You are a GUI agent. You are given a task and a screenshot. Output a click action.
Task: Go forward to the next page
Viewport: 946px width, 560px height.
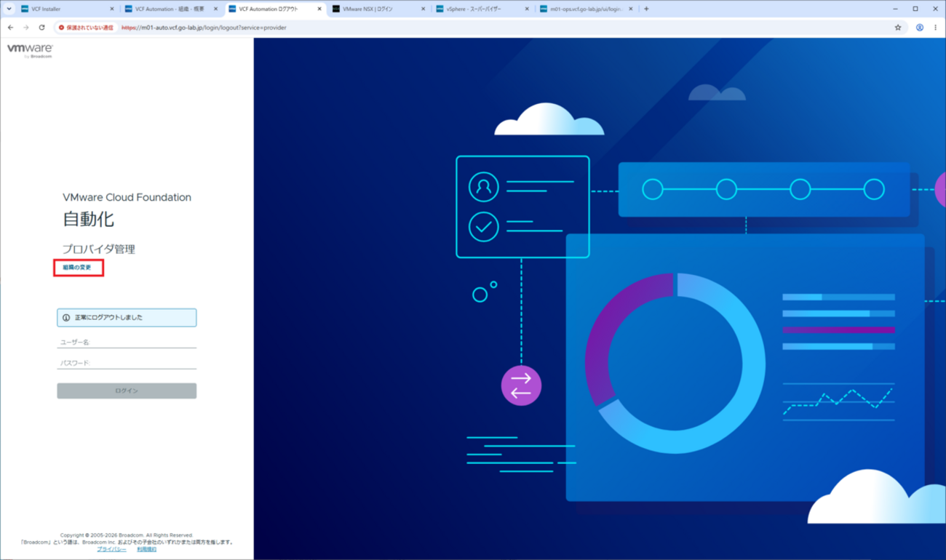[26, 28]
